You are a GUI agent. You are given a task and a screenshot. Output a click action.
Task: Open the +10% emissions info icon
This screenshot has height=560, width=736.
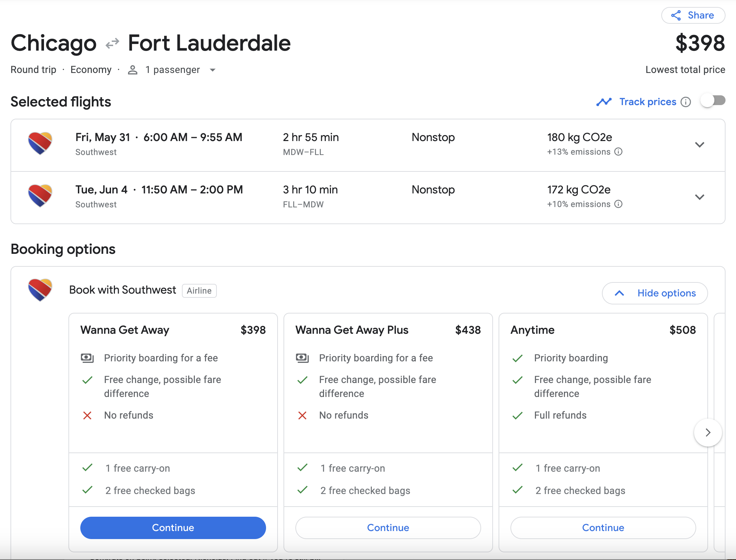coord(618,204)
